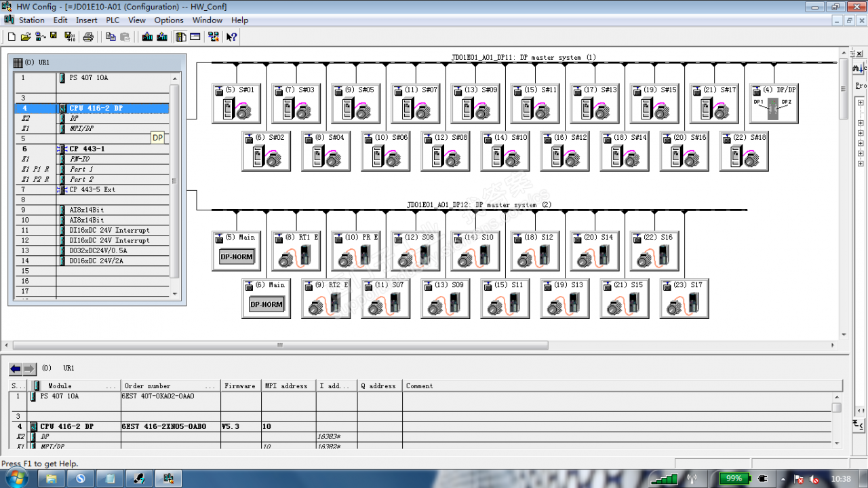Image resolution: width=868 pixels, height=488 pixels.
Task: Click the Open ONLINE toolbar icon
Action: (x=40, y=37)
